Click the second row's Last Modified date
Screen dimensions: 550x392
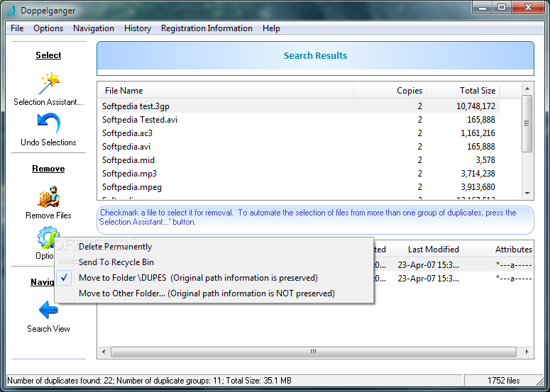click(x=428, y=279)
